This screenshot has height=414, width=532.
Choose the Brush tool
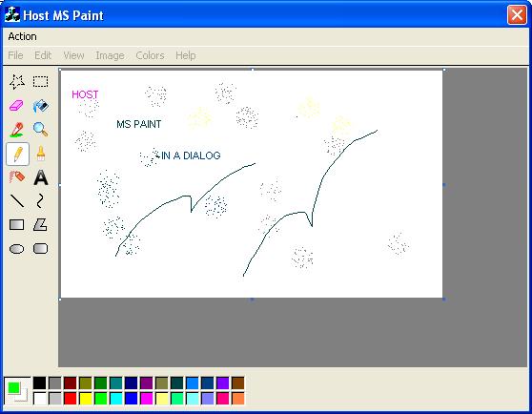pos(40,154)
